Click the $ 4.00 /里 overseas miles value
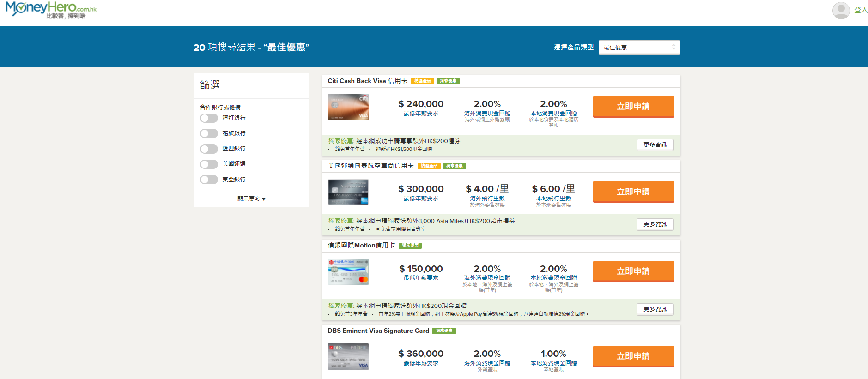This screenshot has width=868, height=379. 487,189
